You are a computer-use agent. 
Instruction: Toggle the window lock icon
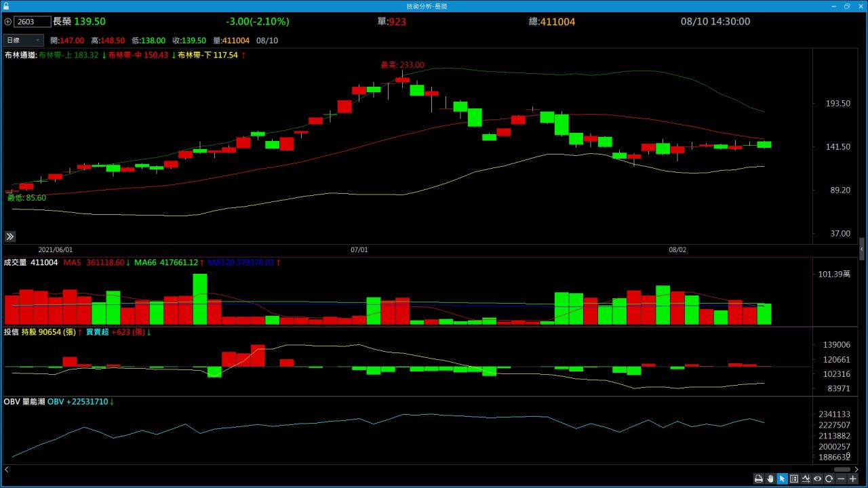tap(6, 6)
